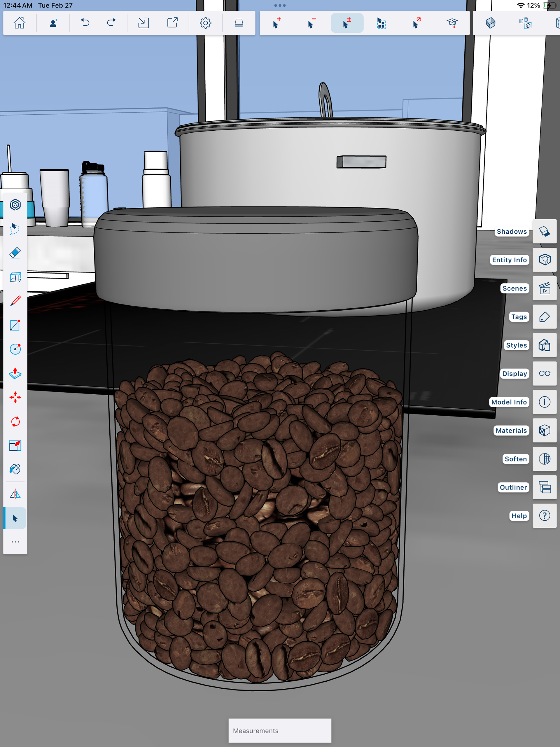Select the Eraser tool
The width and height of the screenshot is (560, 747).
[x=15, y=253]
